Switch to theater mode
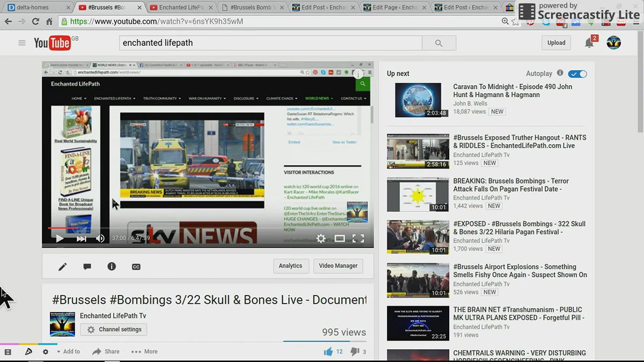644x362 pixels. point(340,239)
